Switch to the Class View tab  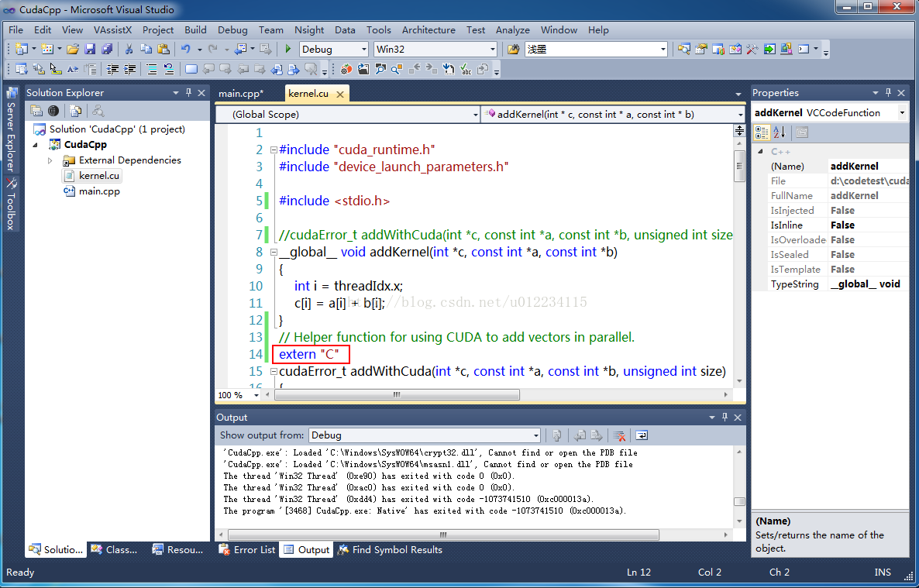pos(114,549)
